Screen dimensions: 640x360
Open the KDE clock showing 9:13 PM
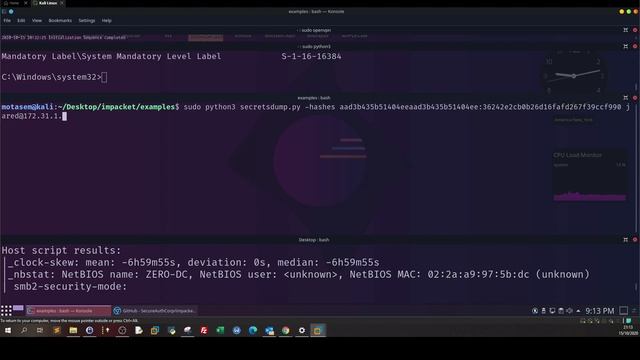point(600,311)
